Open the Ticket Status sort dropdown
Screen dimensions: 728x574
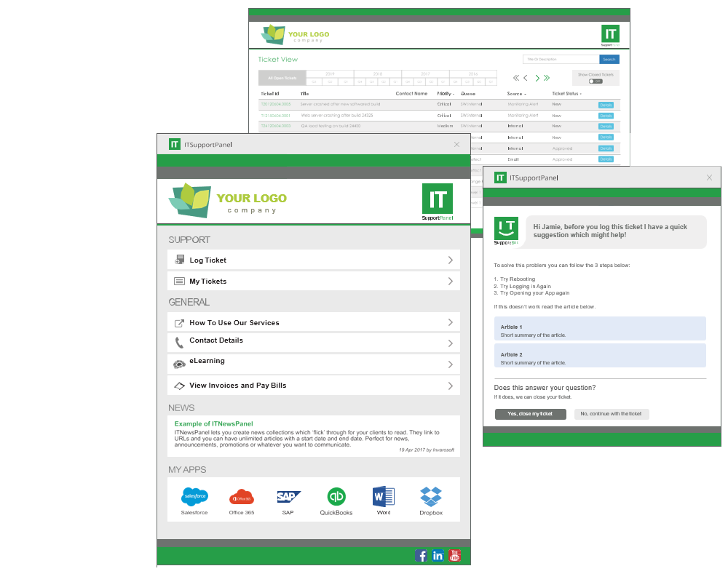(x=581, y=93)
